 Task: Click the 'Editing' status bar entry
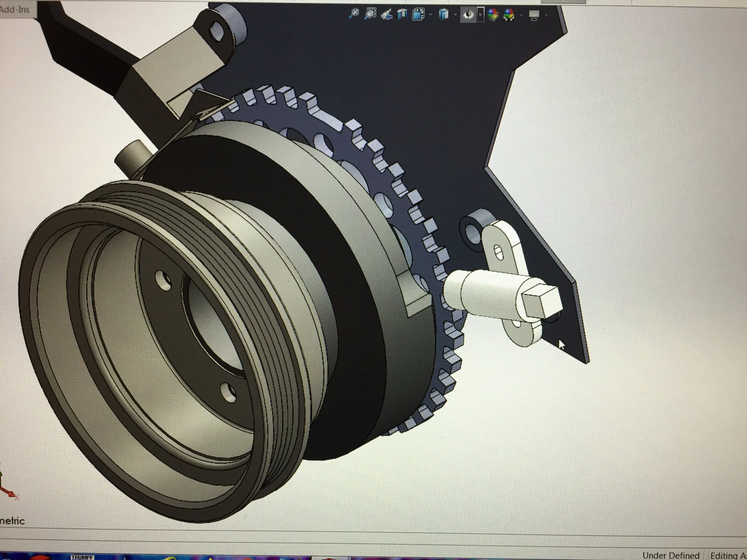(x=728, y=555)
